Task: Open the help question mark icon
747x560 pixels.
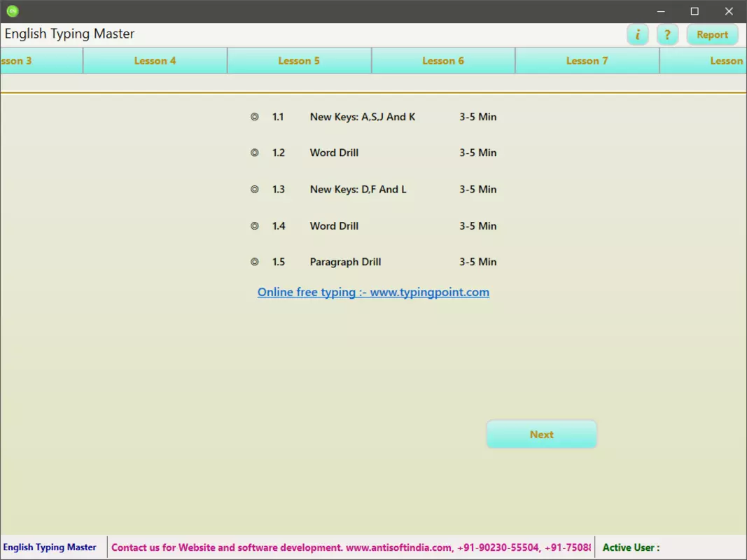Action: click(667, 35)
